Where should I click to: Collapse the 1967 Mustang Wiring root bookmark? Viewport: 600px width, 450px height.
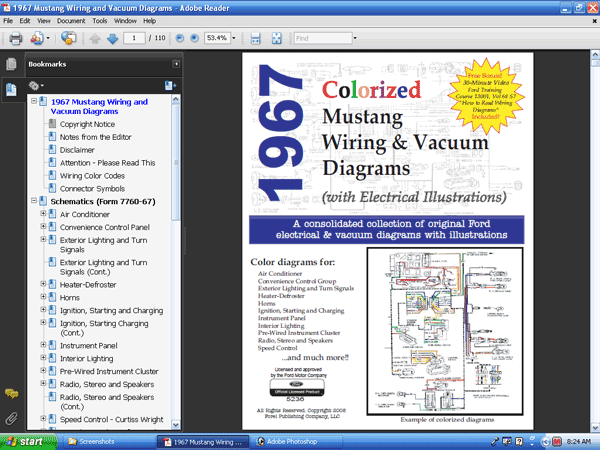(34, 101)
